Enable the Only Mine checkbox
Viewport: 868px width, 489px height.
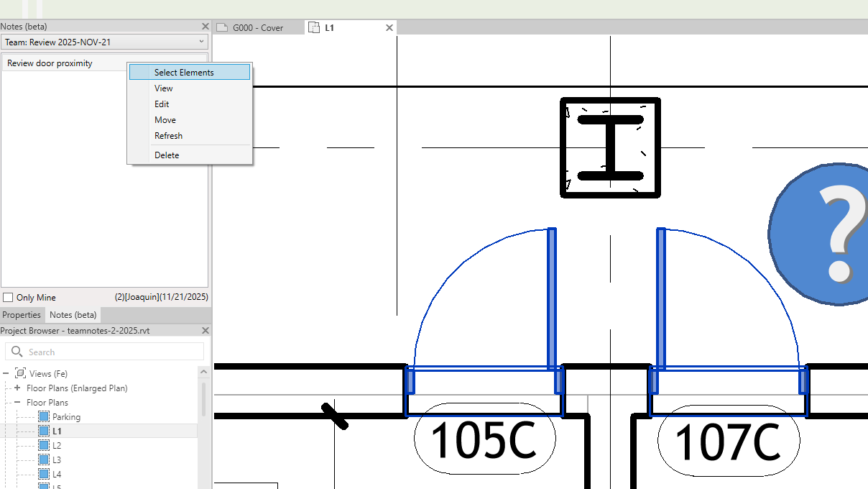pyautogui.click(x=8, y=298)
